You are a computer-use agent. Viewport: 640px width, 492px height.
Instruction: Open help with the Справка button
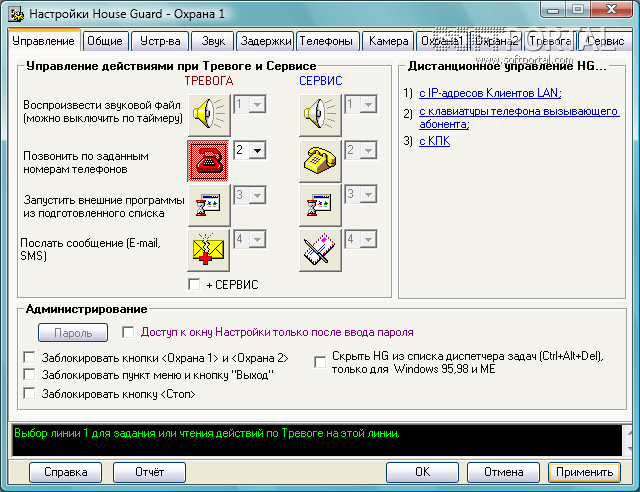(65, 472)
